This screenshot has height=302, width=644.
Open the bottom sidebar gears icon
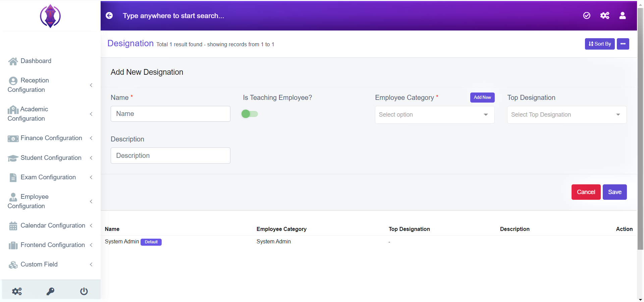17,291
